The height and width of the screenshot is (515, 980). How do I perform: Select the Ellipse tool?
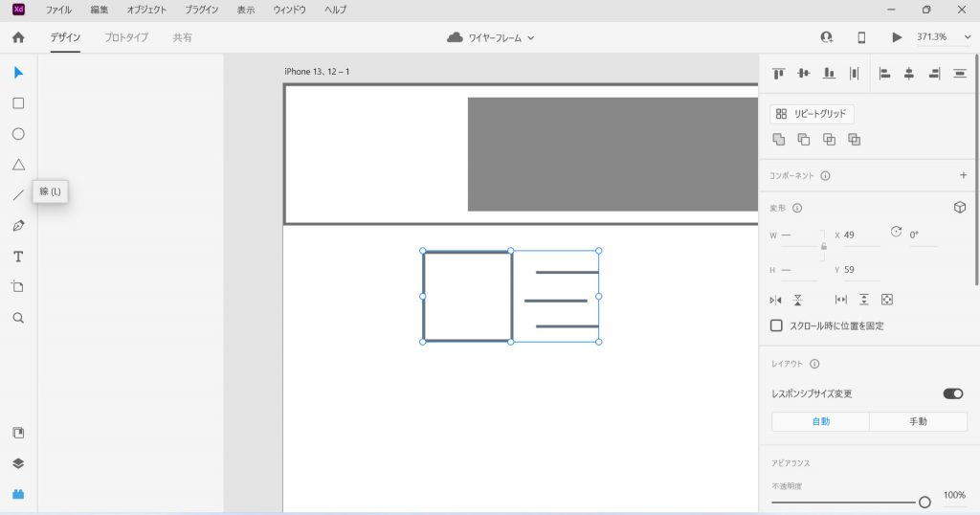[x=18, y=134]
